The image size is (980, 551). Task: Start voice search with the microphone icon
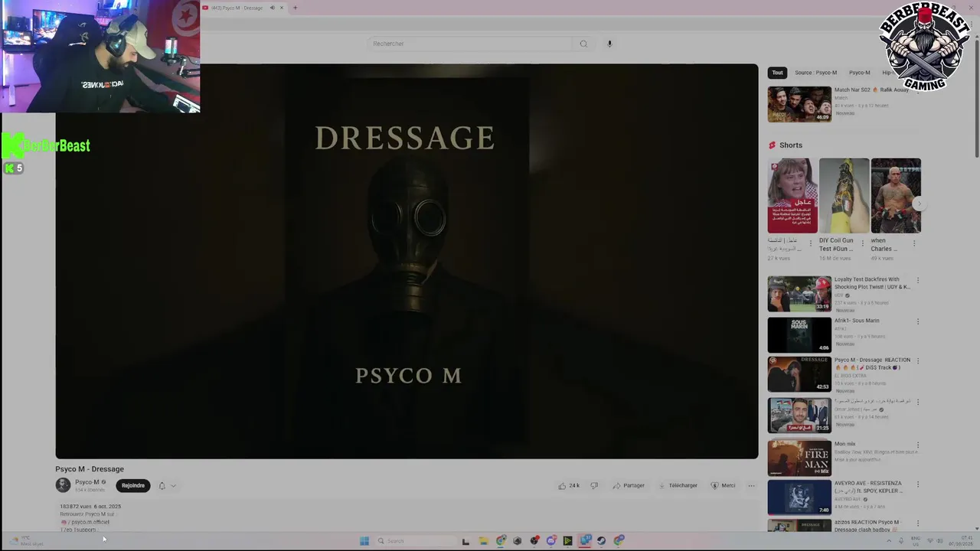609,44
